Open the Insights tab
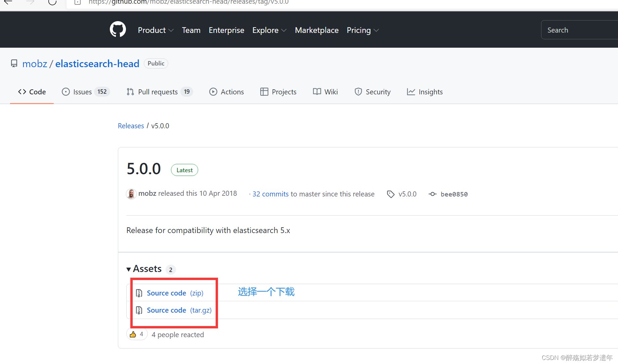618x364 pixels. tap(425, 92)
